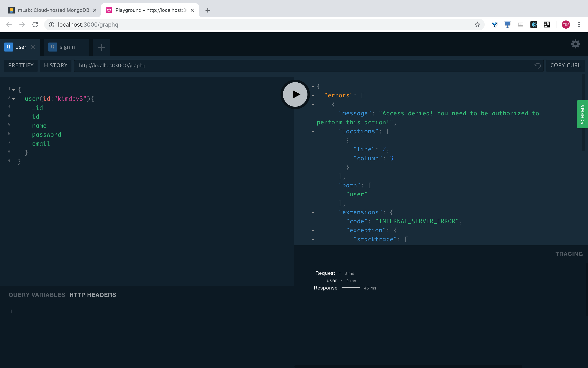Bookmark this page with star icon
588x368 pixels.
pos(477,25)
